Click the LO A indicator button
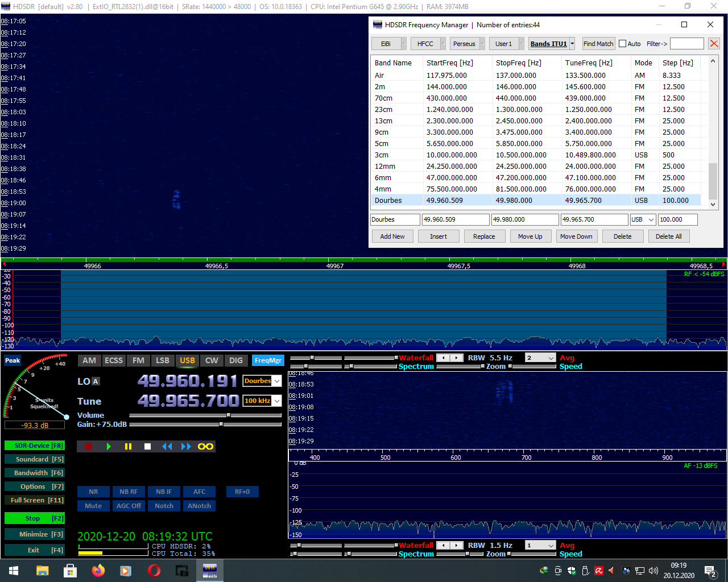This screenshot has width=728, height=582. 96,381
